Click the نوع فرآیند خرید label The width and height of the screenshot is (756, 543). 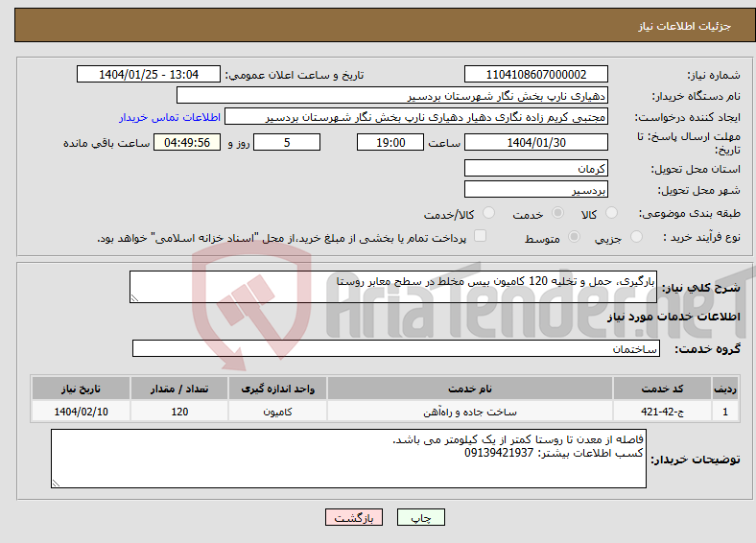pyautogui.click(x=702, y=237)
